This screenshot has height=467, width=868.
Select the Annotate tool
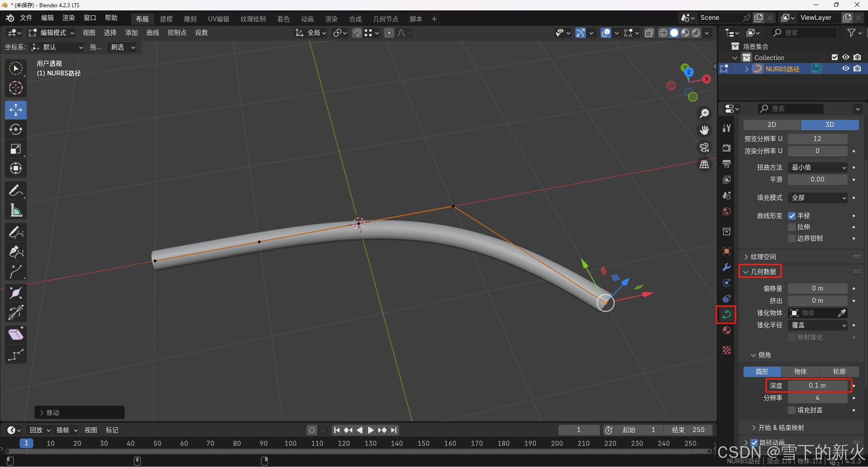click(x=16, y=191)
